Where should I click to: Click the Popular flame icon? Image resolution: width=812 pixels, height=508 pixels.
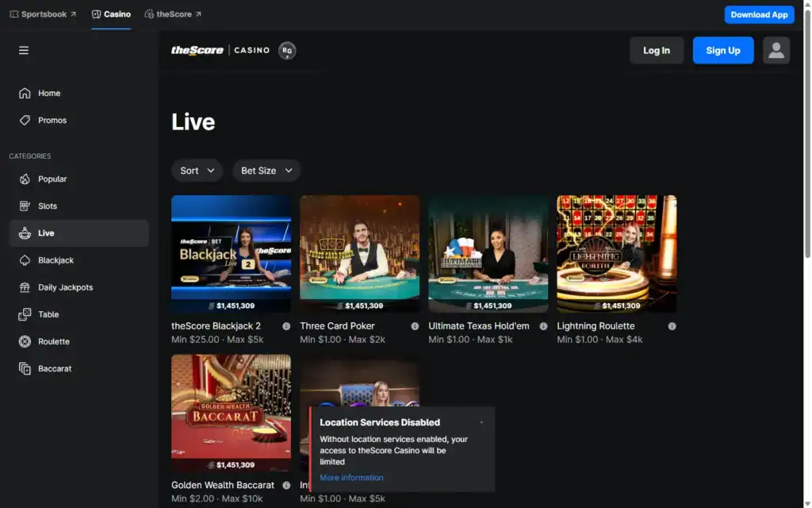pos(25,179)
